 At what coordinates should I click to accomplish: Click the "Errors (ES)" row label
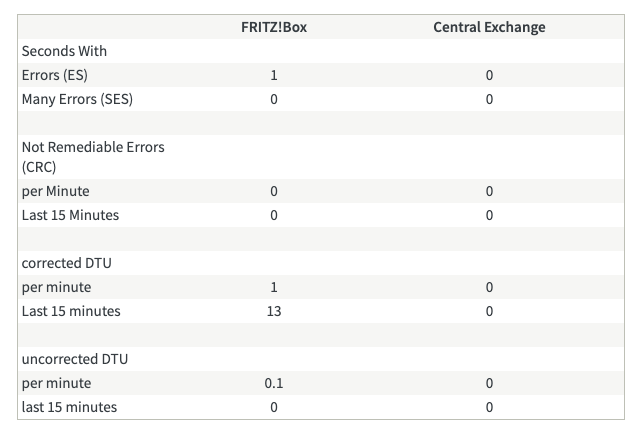pyautogui.click(x=61, y=75)
